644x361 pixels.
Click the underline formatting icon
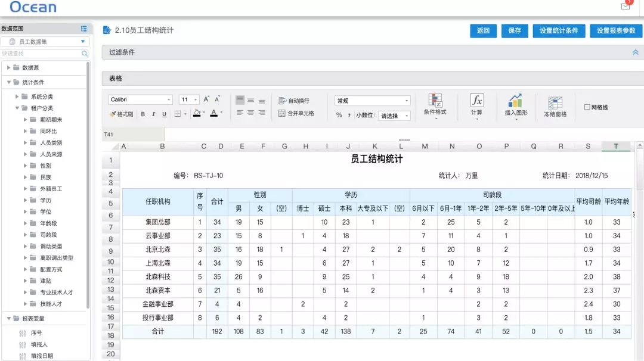[164, 114]
